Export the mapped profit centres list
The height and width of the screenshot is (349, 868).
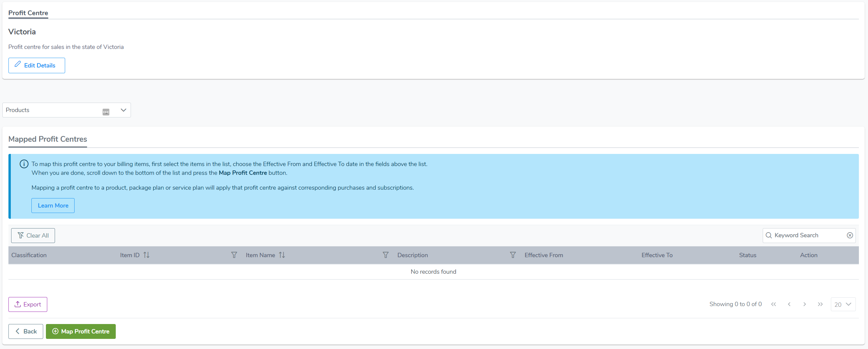28,304
